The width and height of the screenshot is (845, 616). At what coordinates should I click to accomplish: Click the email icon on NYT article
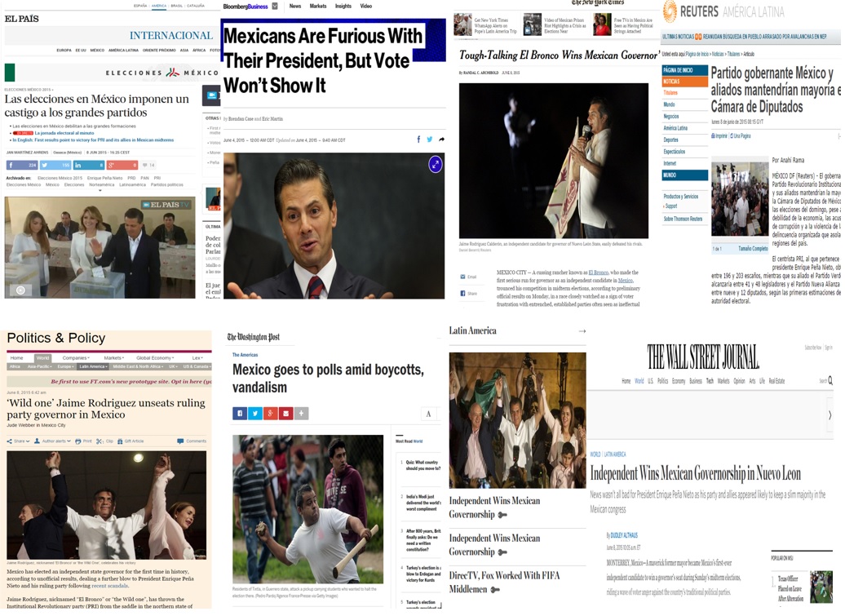click(463, 277)
